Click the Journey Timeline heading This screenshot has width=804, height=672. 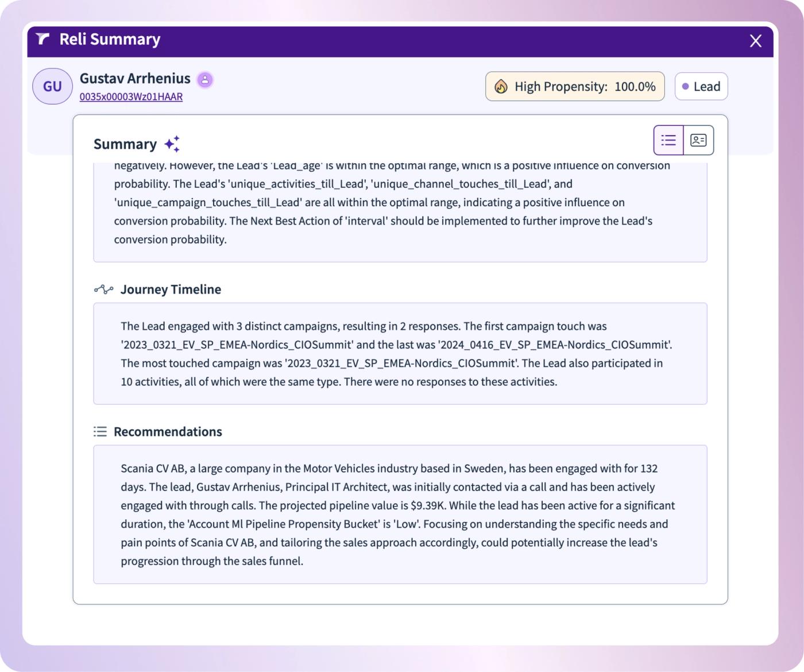(x=171, y=289)
